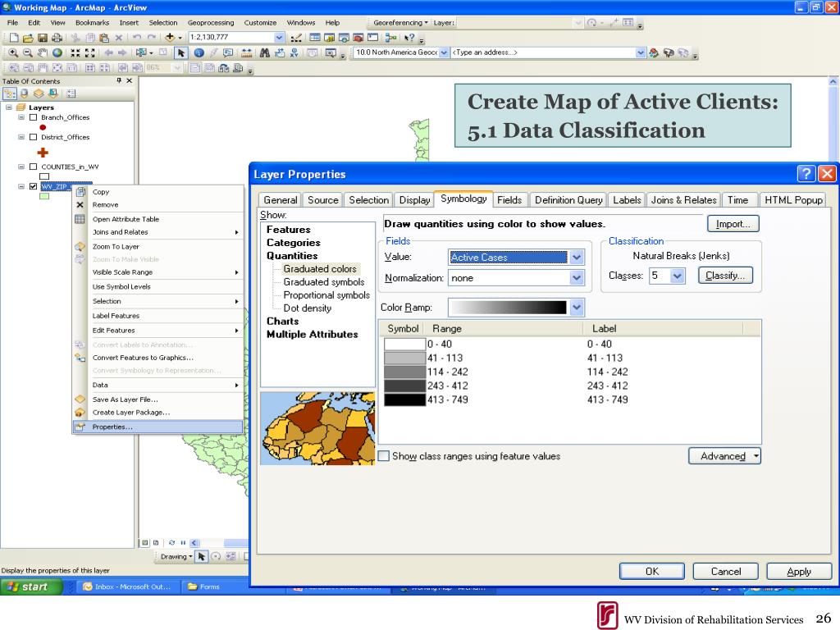Image resolution: width=840 pixels, height=630 pixels.
Task: Collapse the Branch_Offices layer legend
Action: pos(21,117)
